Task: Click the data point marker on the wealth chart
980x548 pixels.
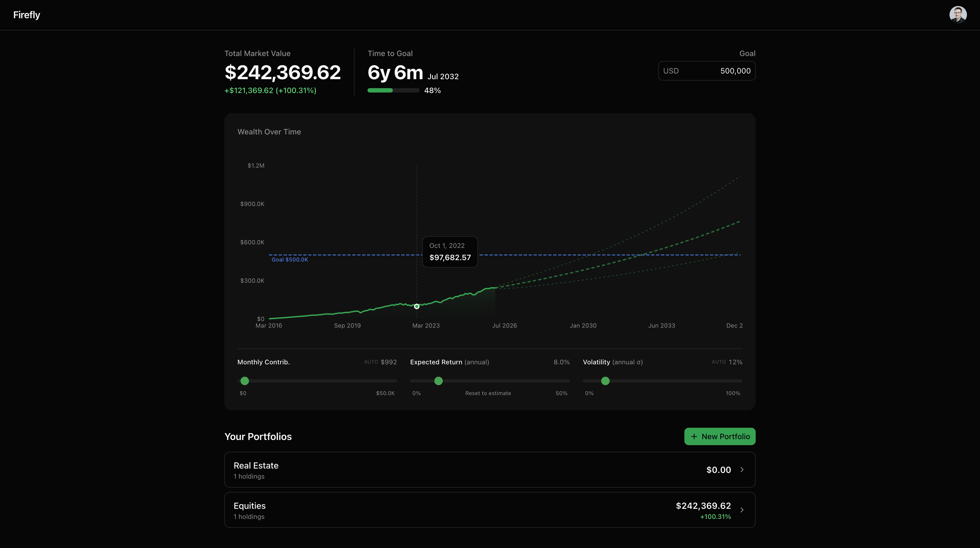Action: click(x=416, y=306)
